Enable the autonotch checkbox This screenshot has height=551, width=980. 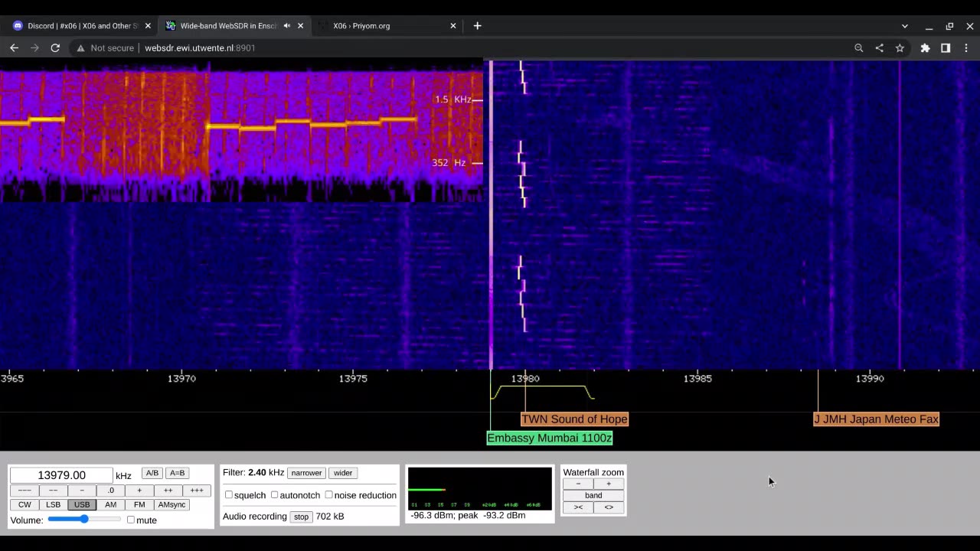(274, 495)
